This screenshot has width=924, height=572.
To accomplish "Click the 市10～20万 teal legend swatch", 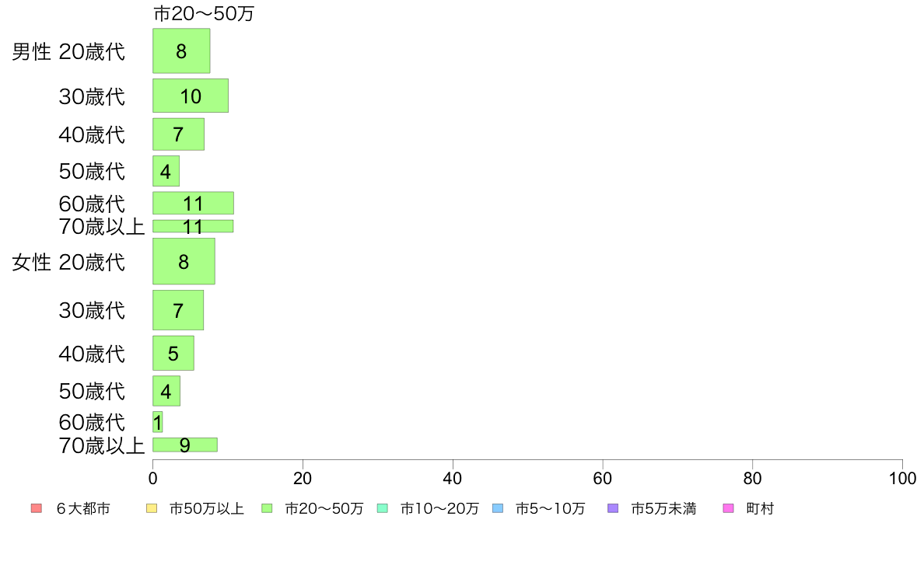I will (x=383, y=508).
